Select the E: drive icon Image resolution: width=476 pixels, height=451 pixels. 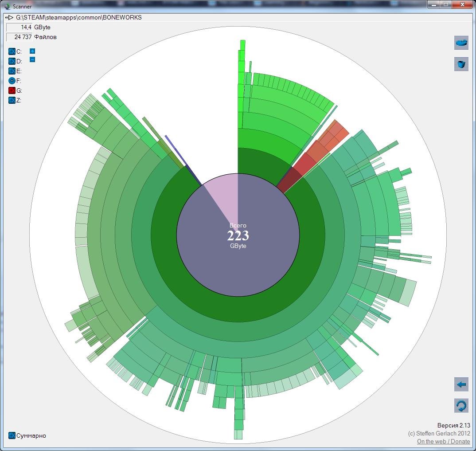(x=12, y=71)
